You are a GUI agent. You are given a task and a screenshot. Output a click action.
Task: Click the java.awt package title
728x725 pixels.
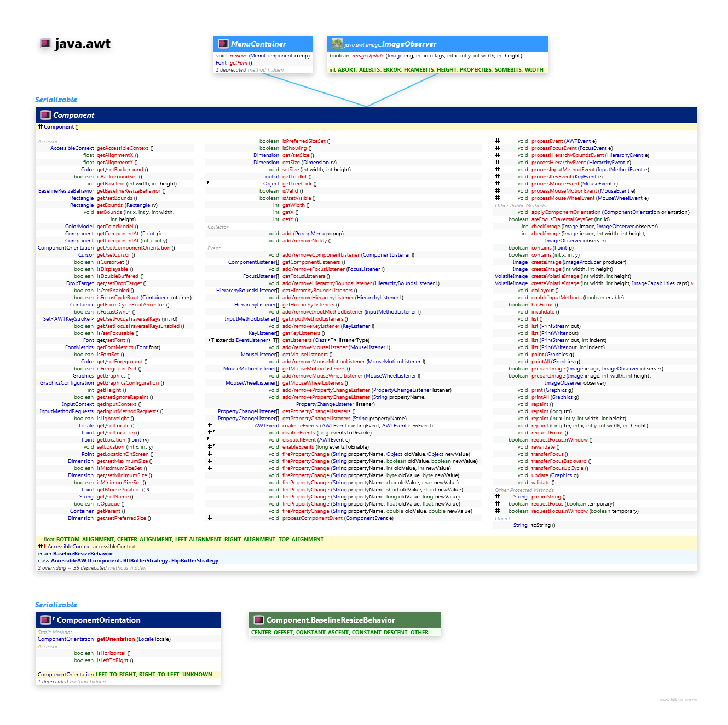click(x=83, y=44)
